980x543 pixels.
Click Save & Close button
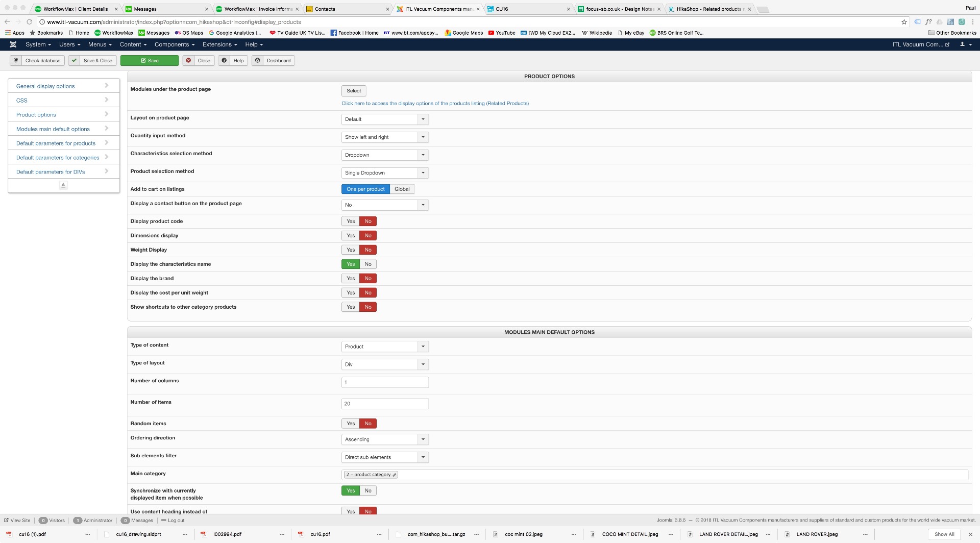pos(92,61)
